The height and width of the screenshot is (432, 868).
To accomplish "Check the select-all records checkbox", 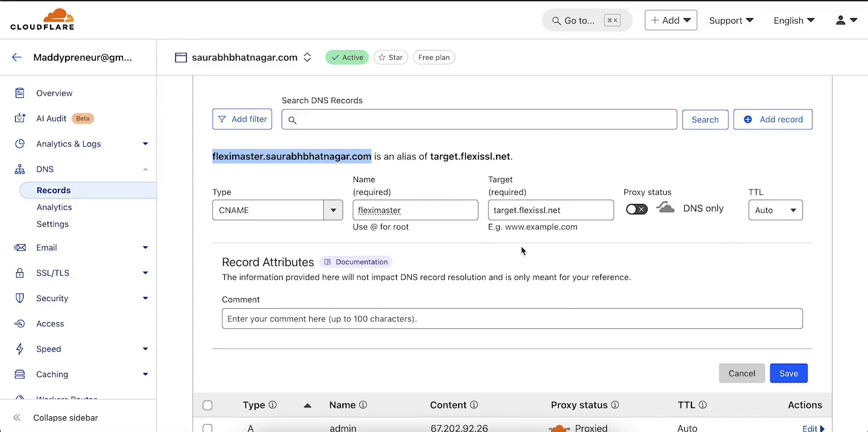I will coord(207,405).
